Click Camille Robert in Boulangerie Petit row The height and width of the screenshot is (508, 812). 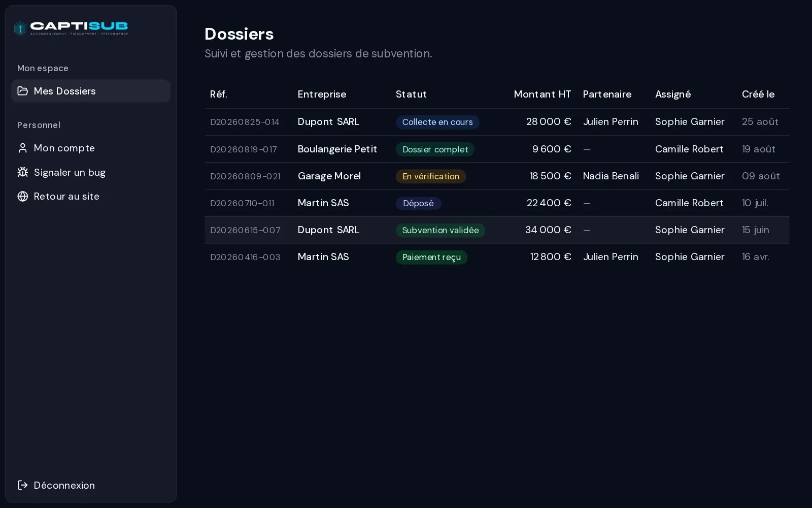coord(689,149)
